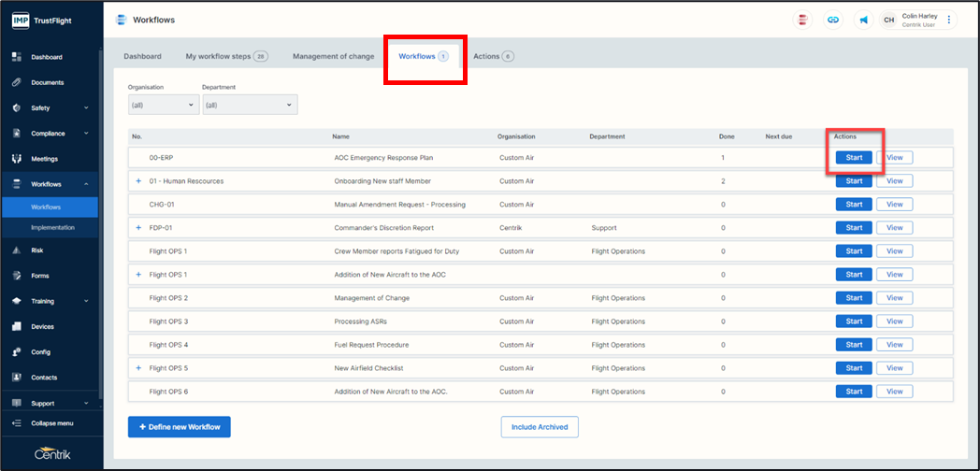The image size is (980, 471).
Task: Go to Risk via warning triangle icon
Action: coord(17,250)
